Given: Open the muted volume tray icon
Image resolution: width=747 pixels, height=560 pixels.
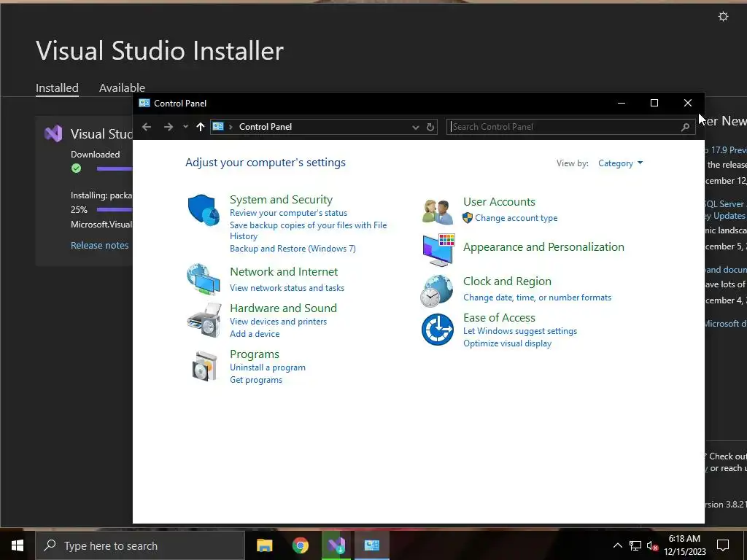Looking at the screenshot, I should click(x=652, y=546).
